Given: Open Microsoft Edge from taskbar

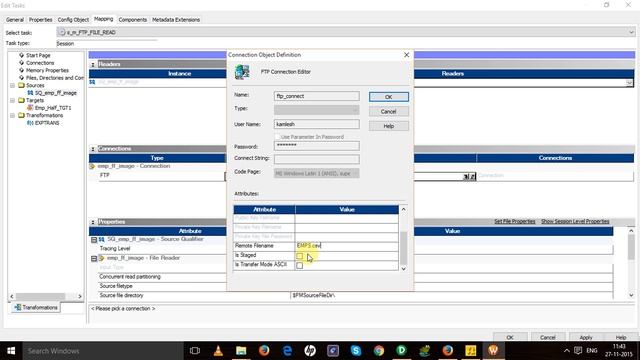Looking at the screenshot, I should 287,351.
